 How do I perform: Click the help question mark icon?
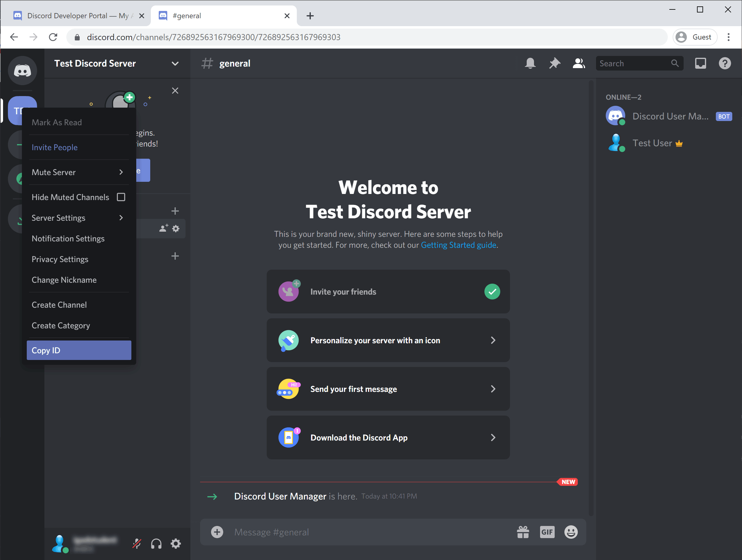(725, 63)
